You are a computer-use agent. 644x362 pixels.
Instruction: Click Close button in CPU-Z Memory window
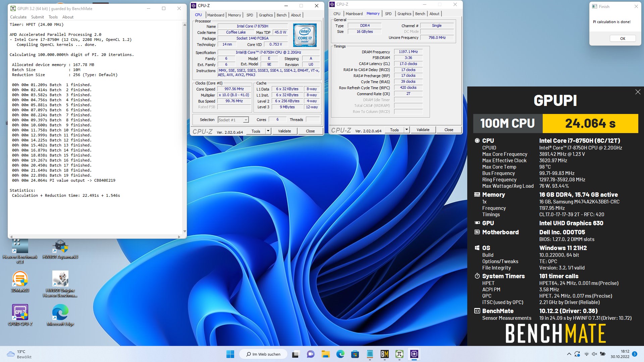point(449,130)
